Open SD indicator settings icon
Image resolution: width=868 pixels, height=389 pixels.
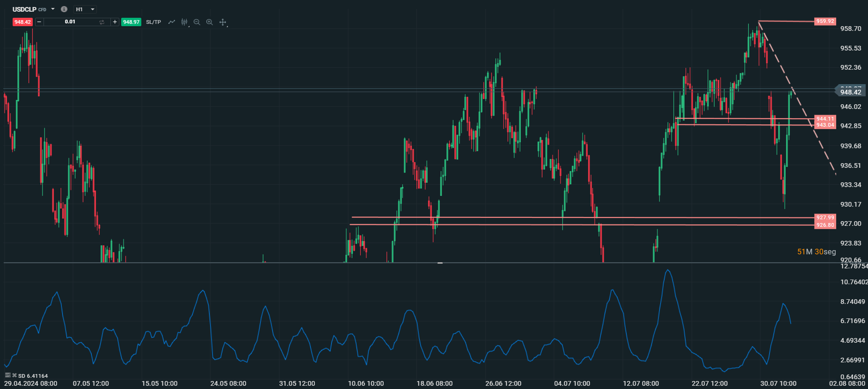7,375
